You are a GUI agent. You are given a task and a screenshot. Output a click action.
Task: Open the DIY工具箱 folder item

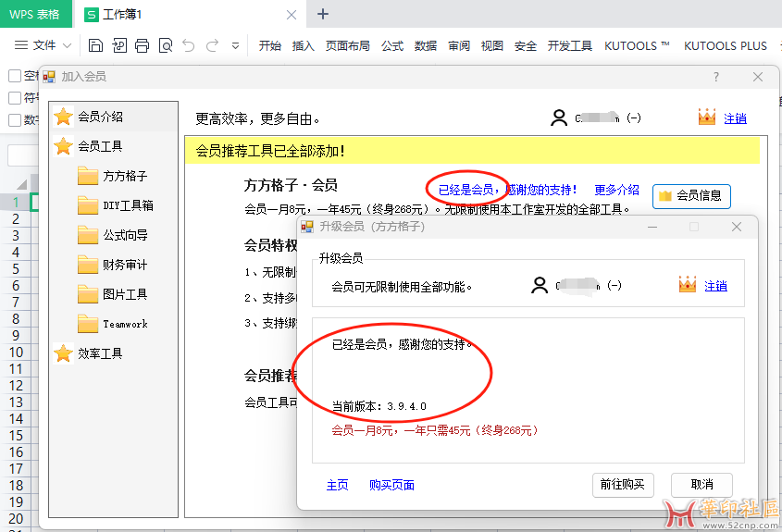pyautogui.click(x=128, y=205)
